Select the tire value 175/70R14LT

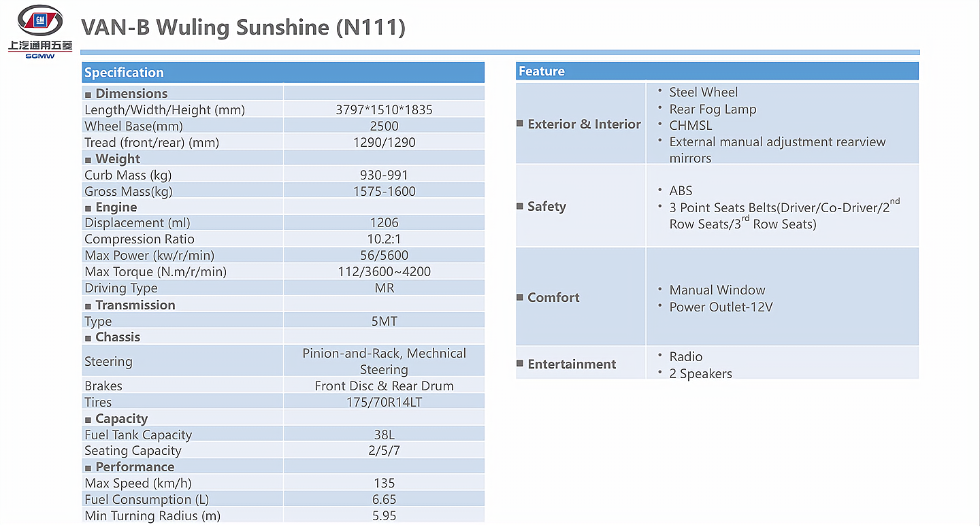[x=385, y=402]
